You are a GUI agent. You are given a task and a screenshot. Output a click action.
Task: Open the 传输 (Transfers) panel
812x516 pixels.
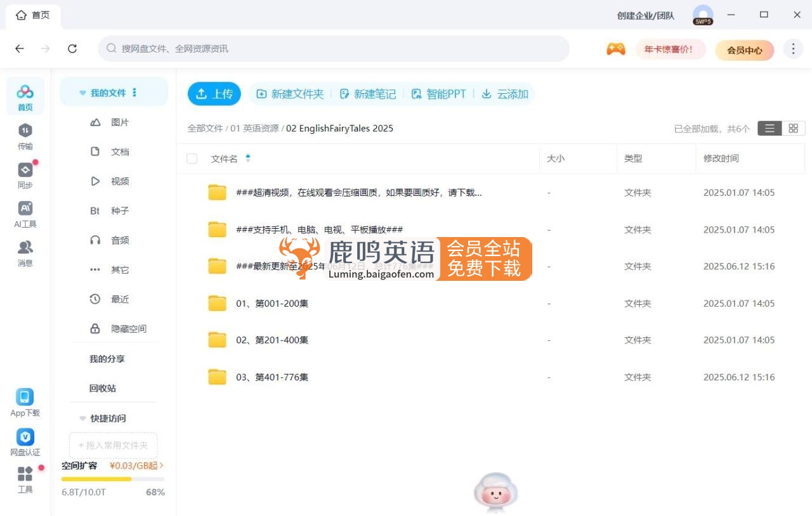[x=25, y=136]
